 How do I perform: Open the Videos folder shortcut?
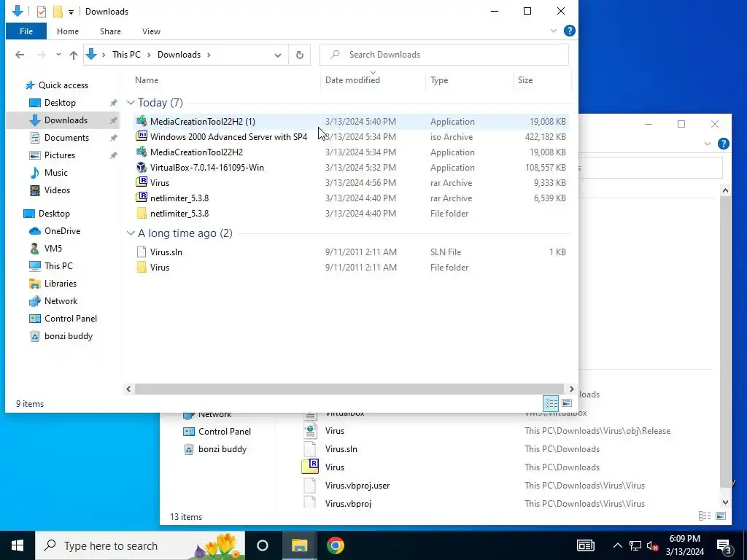tap(57, 190)
